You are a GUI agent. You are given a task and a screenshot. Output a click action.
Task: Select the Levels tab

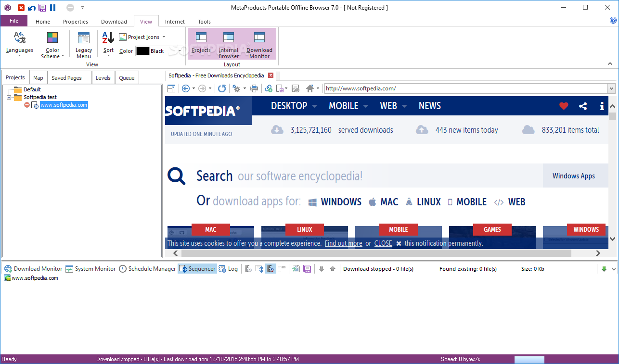pyautogui.click(x=103, y=78)
